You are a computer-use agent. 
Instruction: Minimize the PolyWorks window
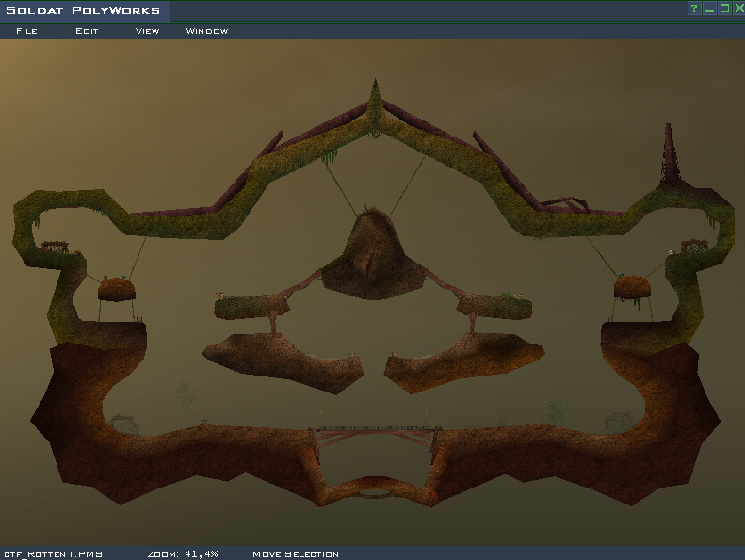[709, 8]
